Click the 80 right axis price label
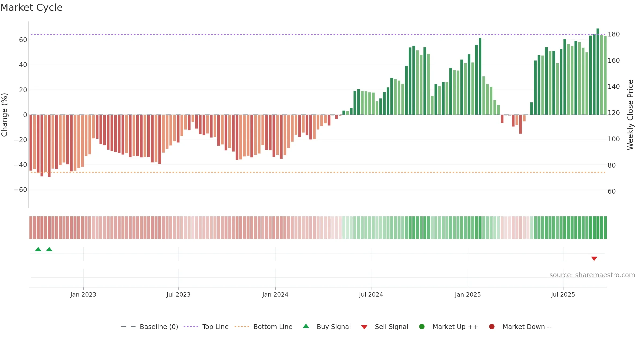The image size is (644, 362). tap(612, 165)
